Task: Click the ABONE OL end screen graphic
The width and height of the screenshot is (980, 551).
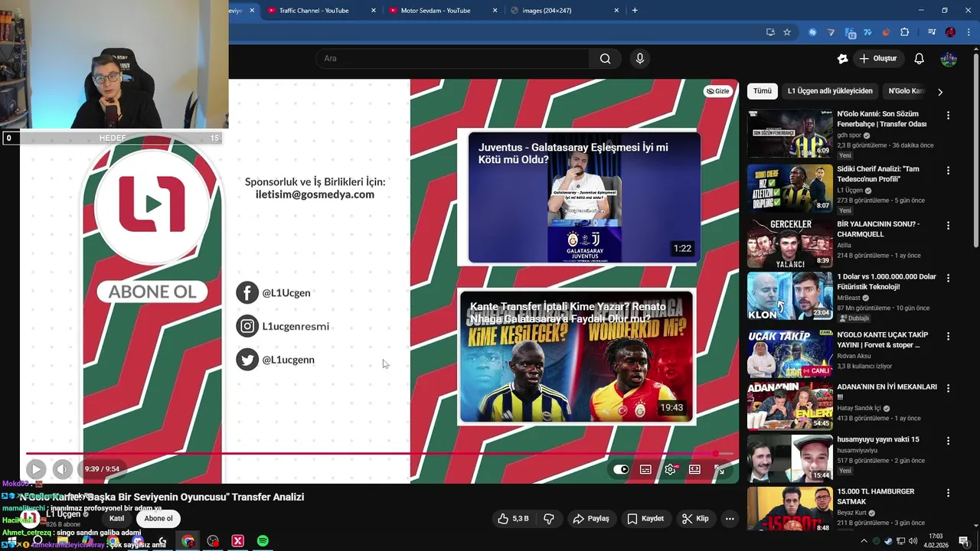Action: (x=152, y=292)
